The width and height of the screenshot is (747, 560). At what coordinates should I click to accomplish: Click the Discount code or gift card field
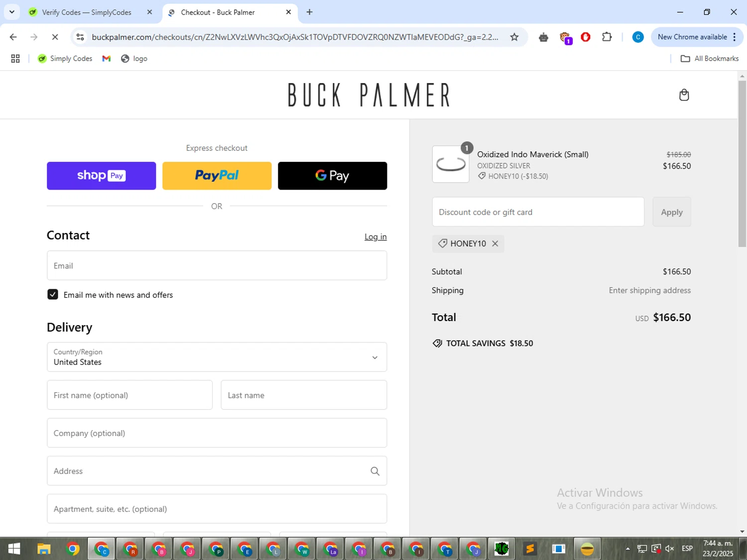(x=538, y=212)
